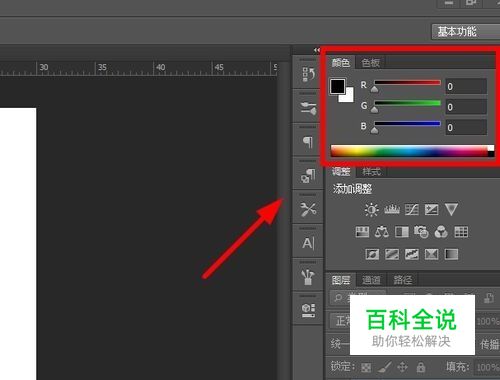Screen dimensions: 500x380
Task: Click the G green slider bar
Action: (407, 103)
